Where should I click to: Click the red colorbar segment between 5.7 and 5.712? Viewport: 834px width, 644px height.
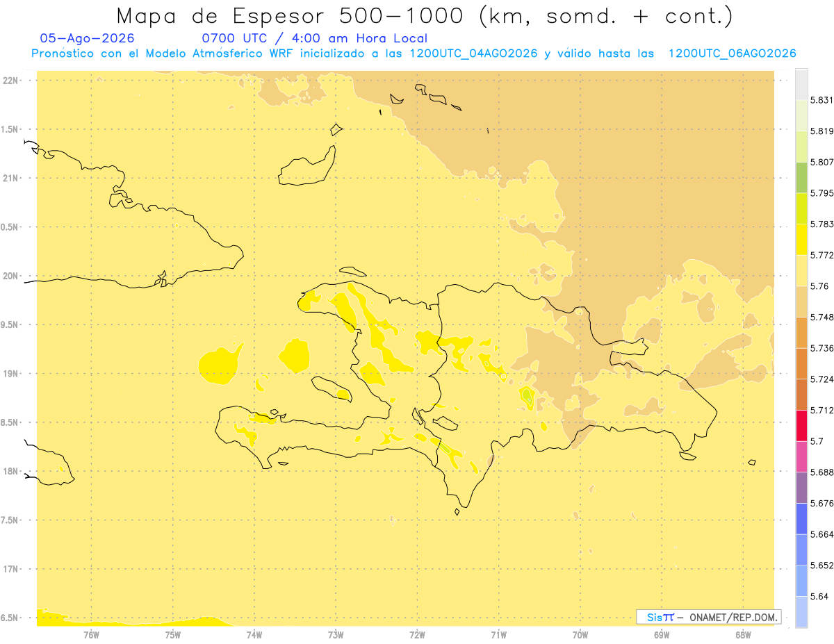(801, 425)
